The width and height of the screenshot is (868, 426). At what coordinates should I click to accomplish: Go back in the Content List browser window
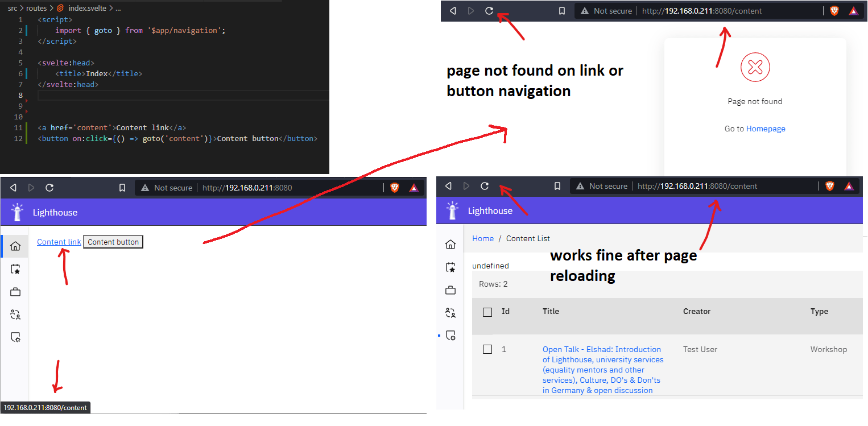pyautogui.click(x=448, y=186)
